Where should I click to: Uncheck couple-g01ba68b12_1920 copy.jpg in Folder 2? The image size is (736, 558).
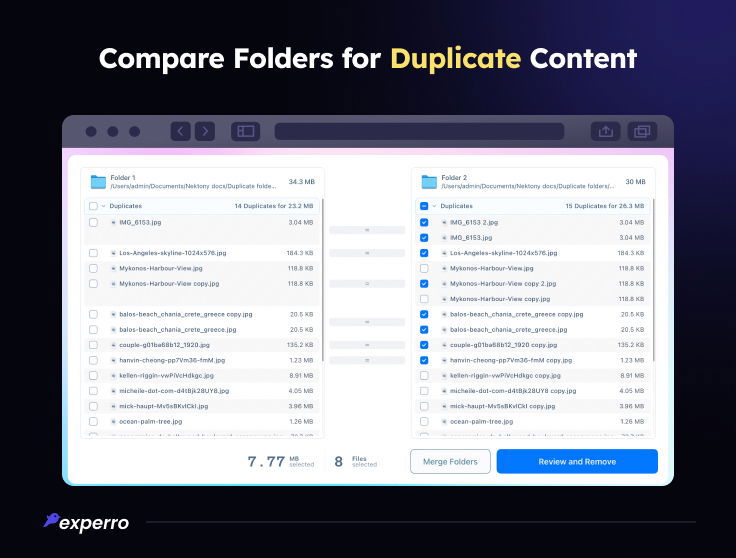[424, 345]
